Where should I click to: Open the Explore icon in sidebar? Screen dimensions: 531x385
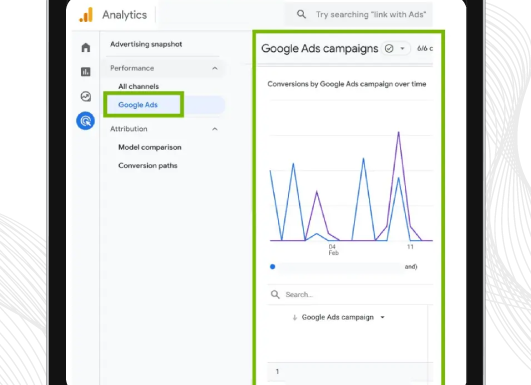point(86,97)
